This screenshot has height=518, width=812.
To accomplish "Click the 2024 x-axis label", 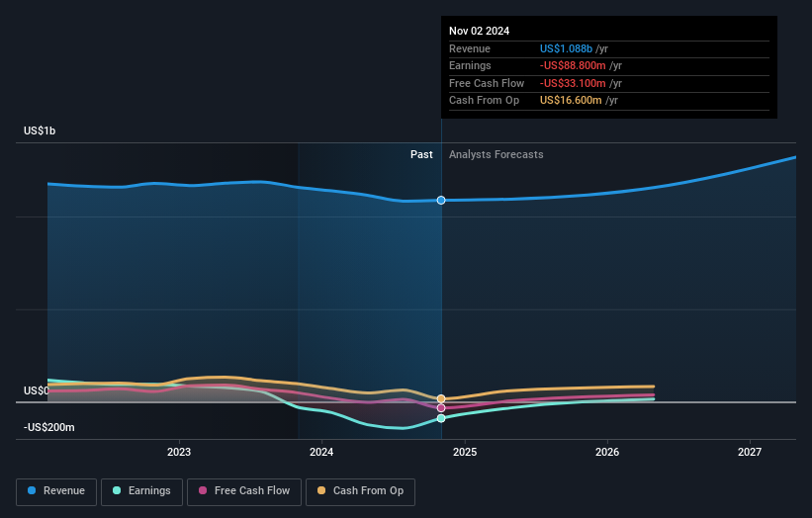I will click(x=321, y=452).
